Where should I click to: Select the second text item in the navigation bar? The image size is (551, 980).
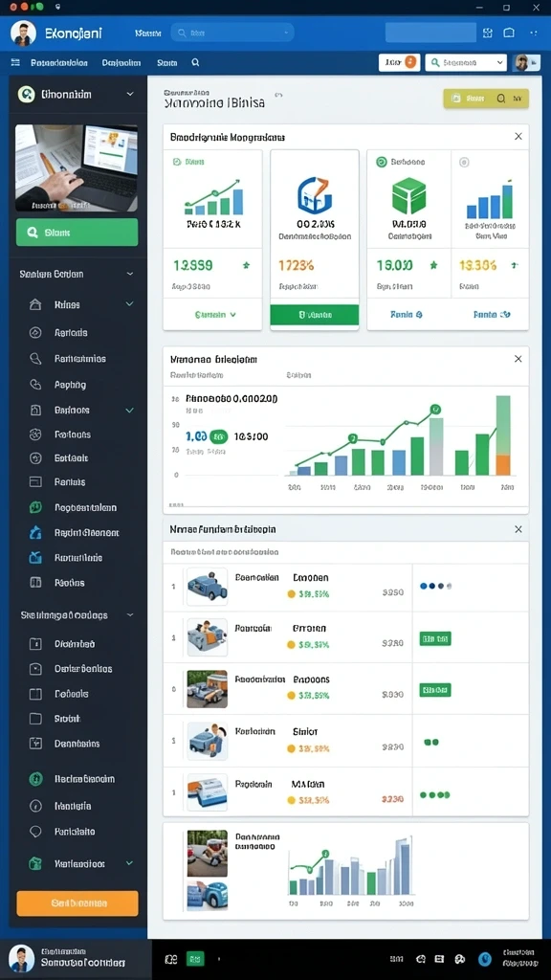pos(121,62)
